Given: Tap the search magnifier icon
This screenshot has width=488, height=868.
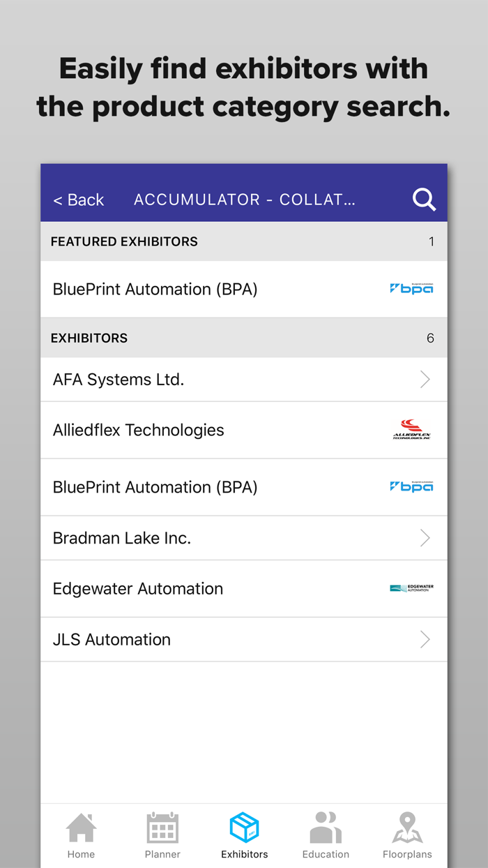Looking at the screenshot, I should pyautogui.click(x=424, y=200).
